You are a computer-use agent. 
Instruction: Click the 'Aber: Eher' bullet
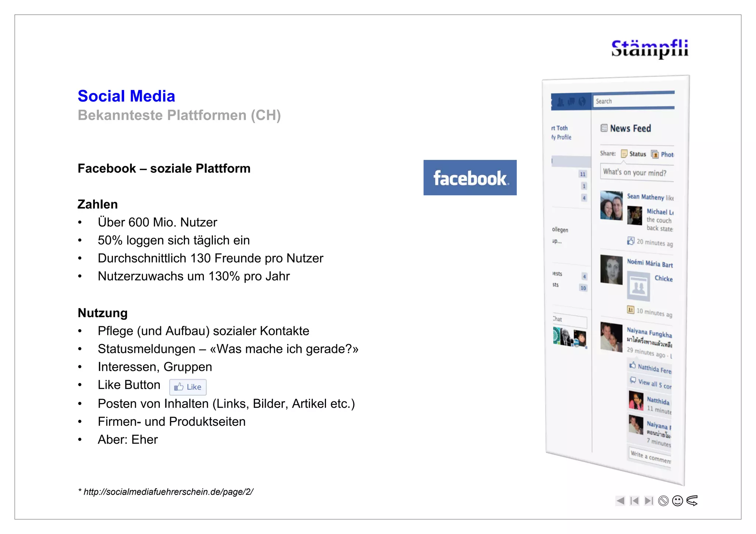[x=128, y=440]
